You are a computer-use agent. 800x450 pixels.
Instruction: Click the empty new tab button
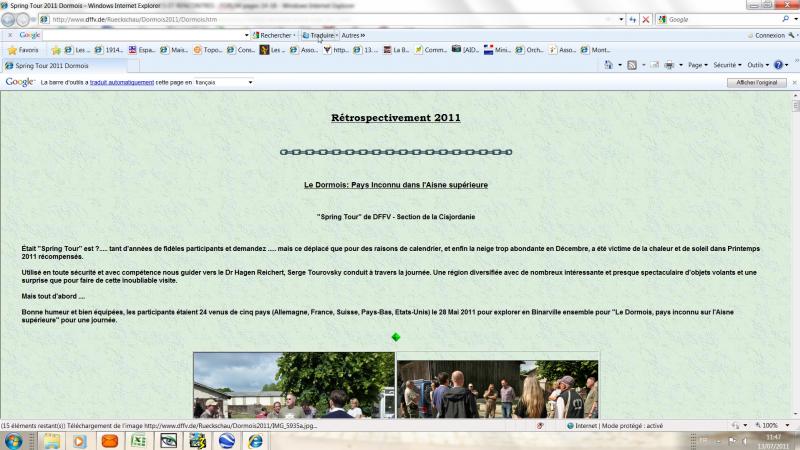click(x=133, y=66)
